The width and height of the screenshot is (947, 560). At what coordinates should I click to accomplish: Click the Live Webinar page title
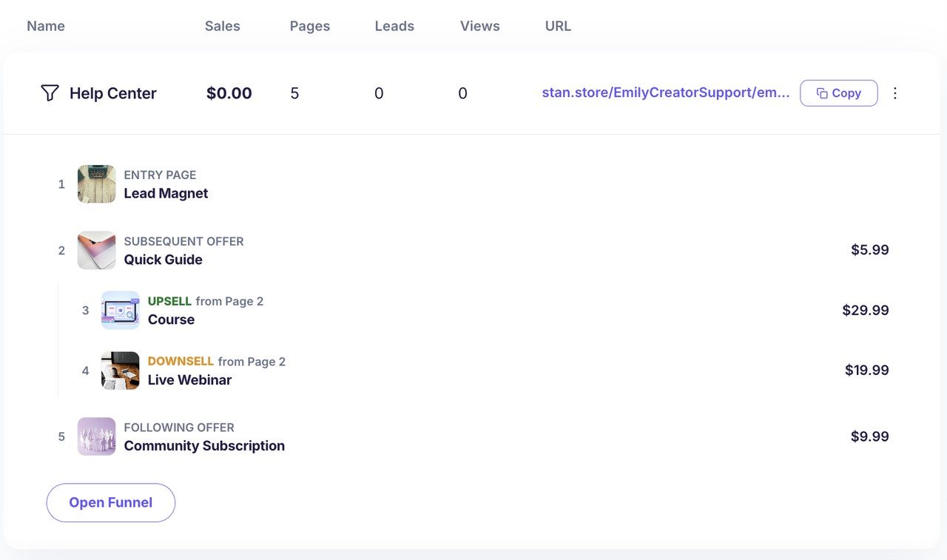click(x=189, y=380)
